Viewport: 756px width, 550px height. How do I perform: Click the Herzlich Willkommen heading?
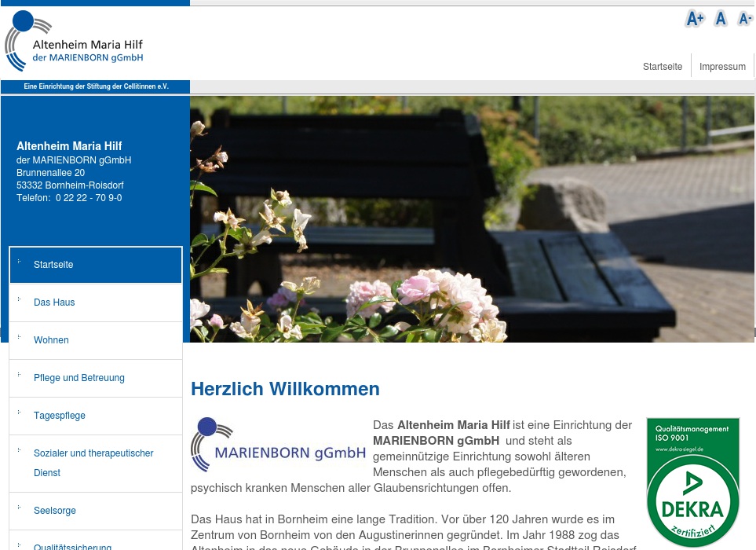285,389
